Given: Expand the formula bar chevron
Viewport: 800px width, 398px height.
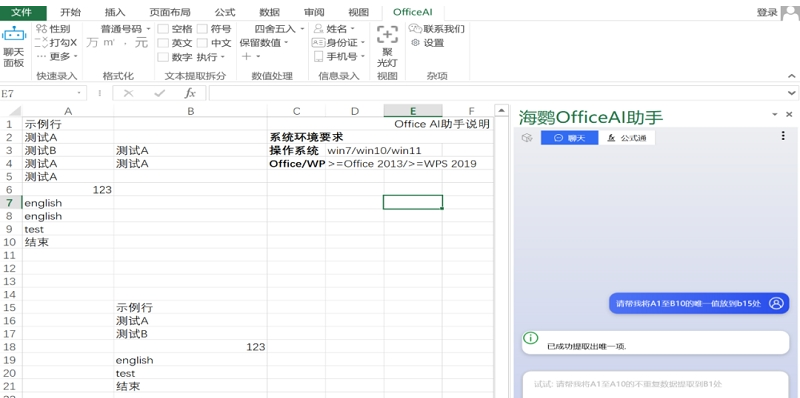Looking at the screenshot, I should coord(792,93).
